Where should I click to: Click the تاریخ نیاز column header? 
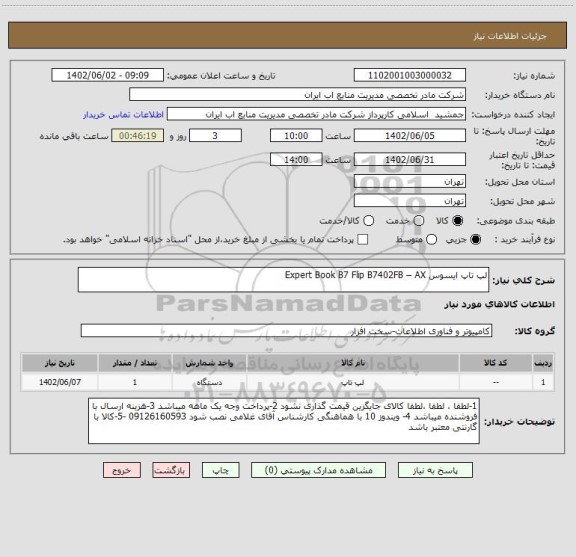pos(60,363)
